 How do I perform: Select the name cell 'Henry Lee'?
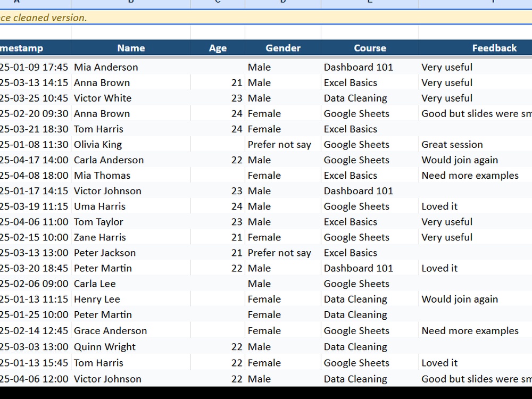[x=131, y=299]
